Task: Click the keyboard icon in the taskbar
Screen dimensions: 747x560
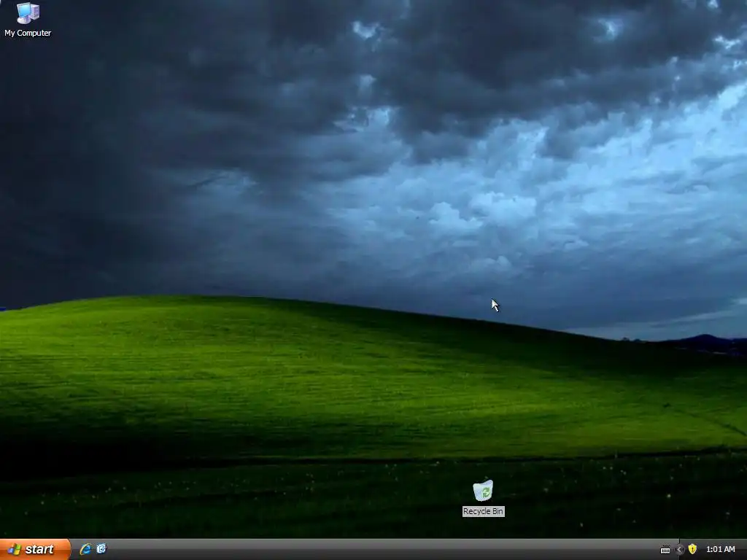Action: (x=665, y=550)
